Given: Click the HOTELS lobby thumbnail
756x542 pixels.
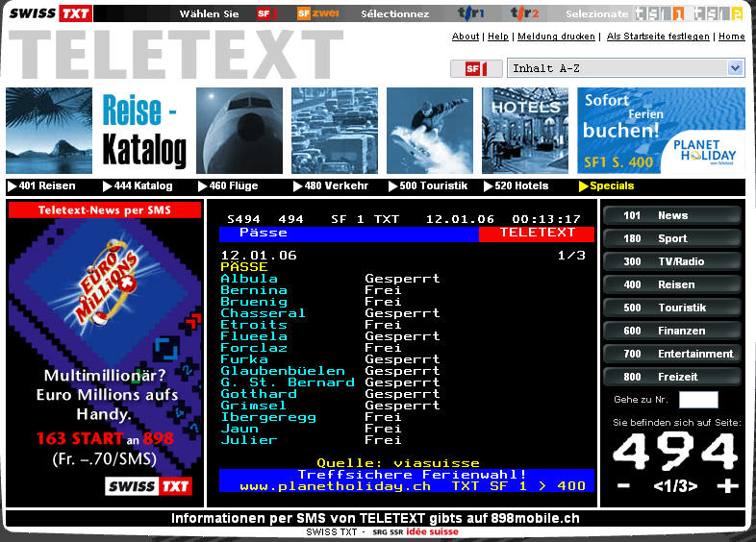Looking at the screenshot, I should tap(525, 130).
